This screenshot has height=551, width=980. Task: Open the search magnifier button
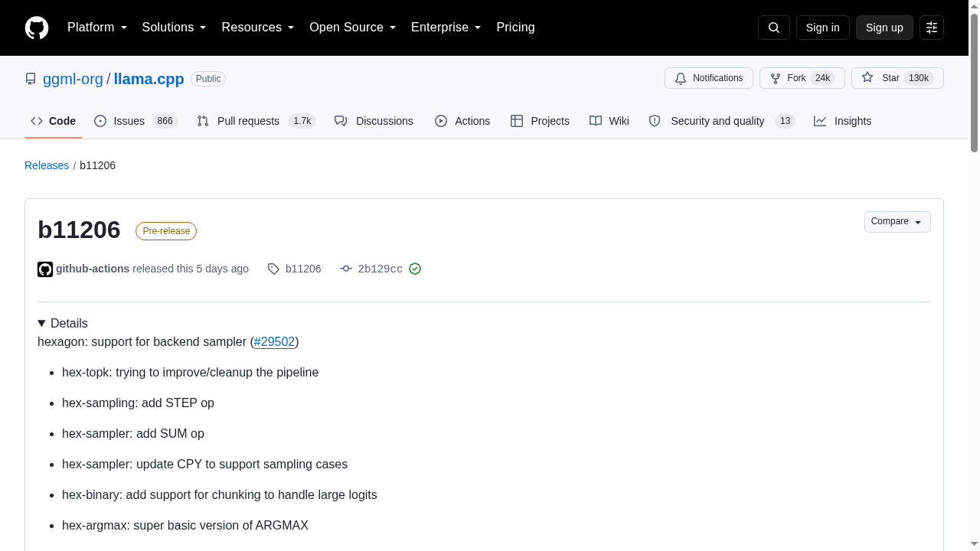tap(773, 28)
